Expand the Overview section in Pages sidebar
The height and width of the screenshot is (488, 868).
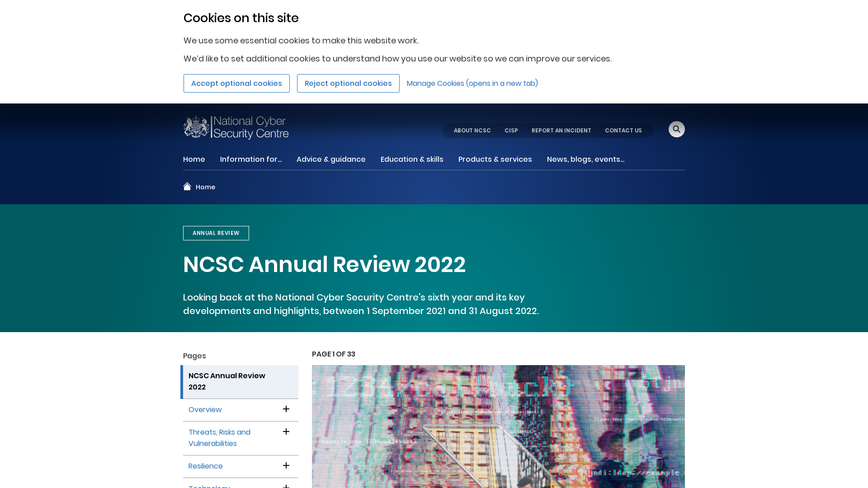286,409
